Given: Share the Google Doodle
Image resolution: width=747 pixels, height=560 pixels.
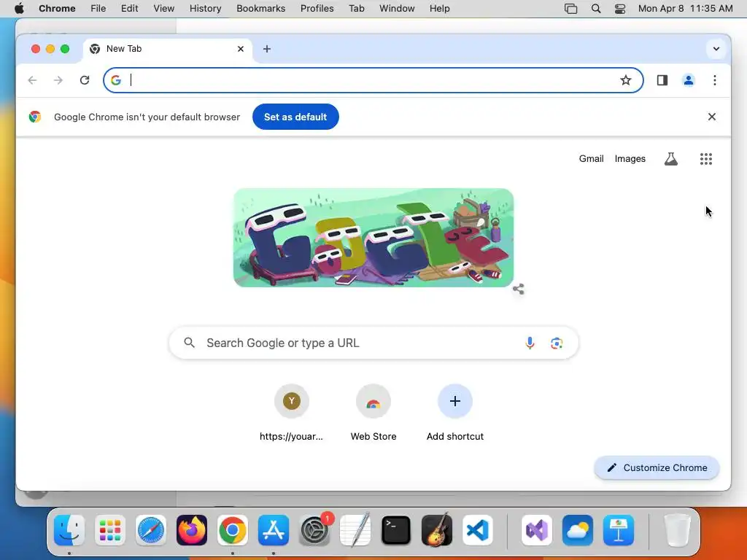Looking at the screenshot, I should click(x=519, y=289).
